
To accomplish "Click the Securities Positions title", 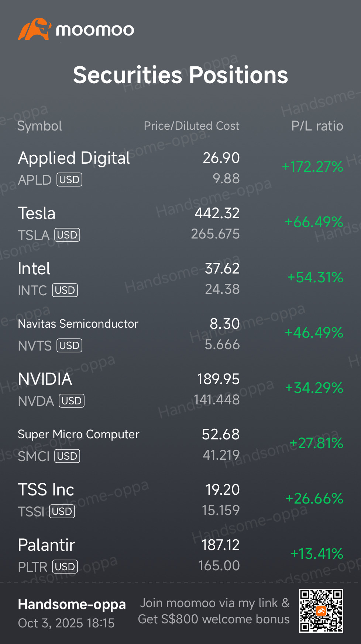I will (180, 75).
